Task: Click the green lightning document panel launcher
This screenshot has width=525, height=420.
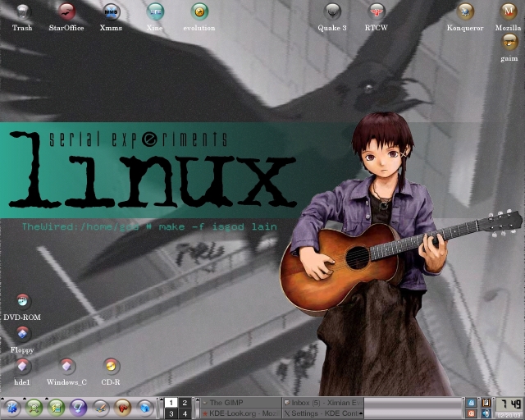Action: pyautogui.click(x=56, y=408)
